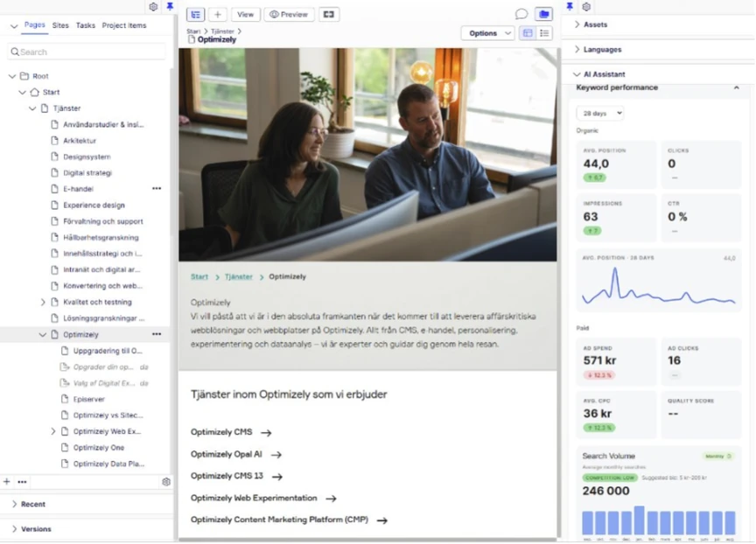Switch to Project Items tab

[x=124, y=25]
